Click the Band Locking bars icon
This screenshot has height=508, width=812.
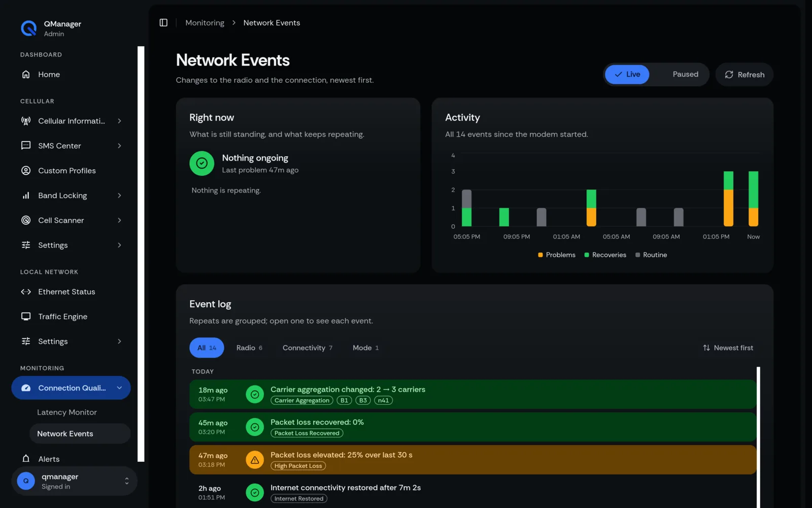26,196
